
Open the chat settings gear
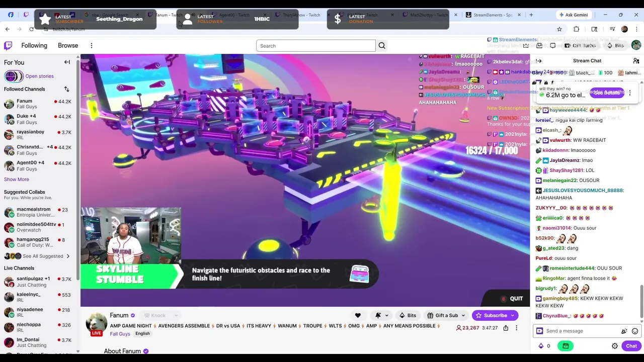[615, 346]
